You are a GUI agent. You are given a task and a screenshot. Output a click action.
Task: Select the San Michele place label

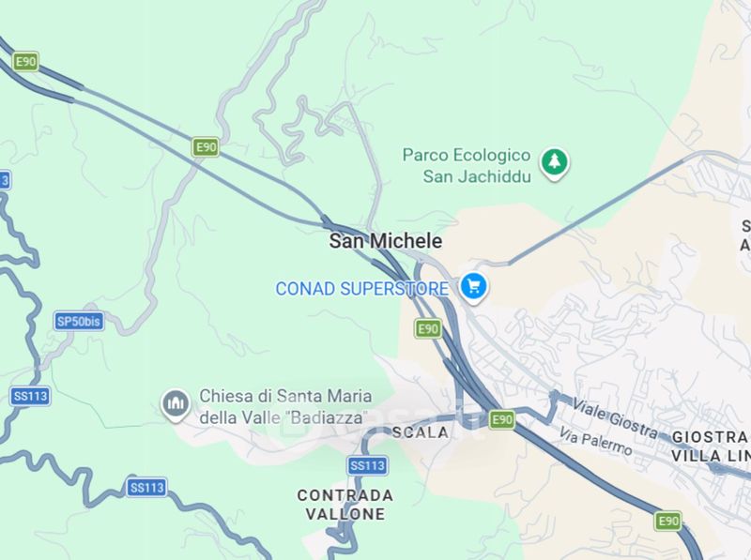(x=386, y=241)
